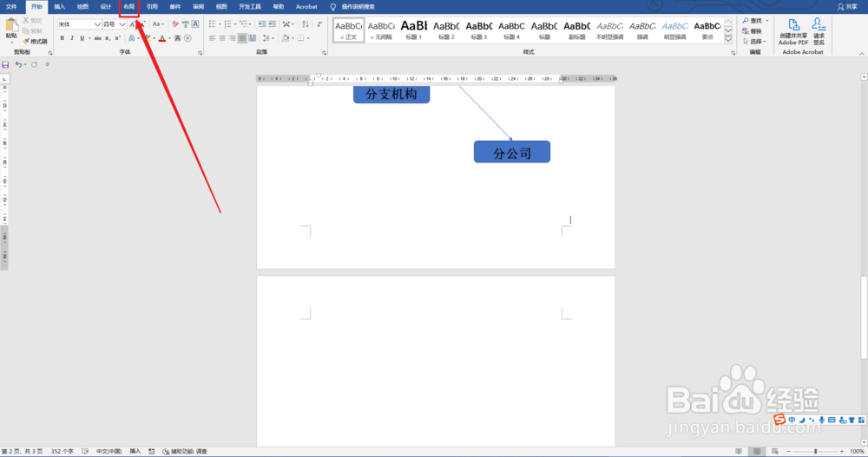Click the Paste (粘贴) clipboard icon
This screenshot has width=868, height=457.
pyautogui.click(x=11, y=25)
